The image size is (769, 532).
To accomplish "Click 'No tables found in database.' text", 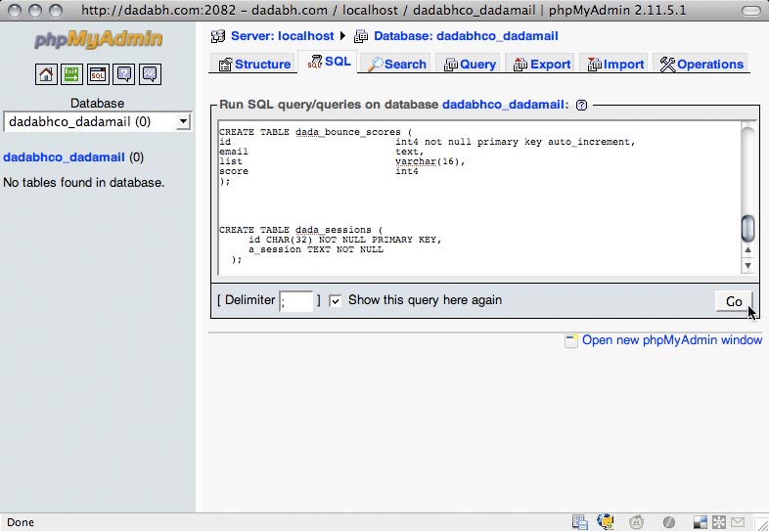I will (84, 183).
